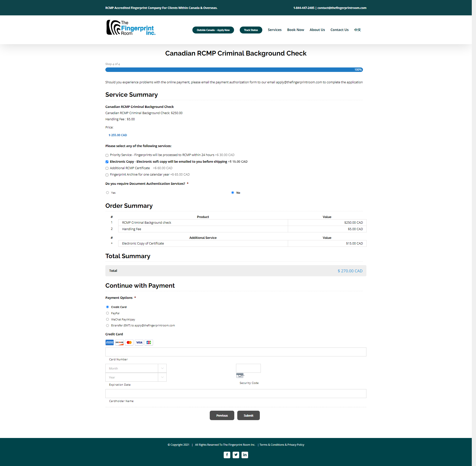Uncheck the Electronic Copy checkbox

pos(107,162)
